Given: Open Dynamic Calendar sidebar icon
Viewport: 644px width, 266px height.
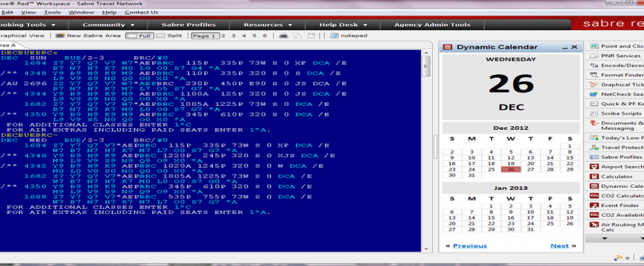Looking at the screenshot, I should 594,186.
